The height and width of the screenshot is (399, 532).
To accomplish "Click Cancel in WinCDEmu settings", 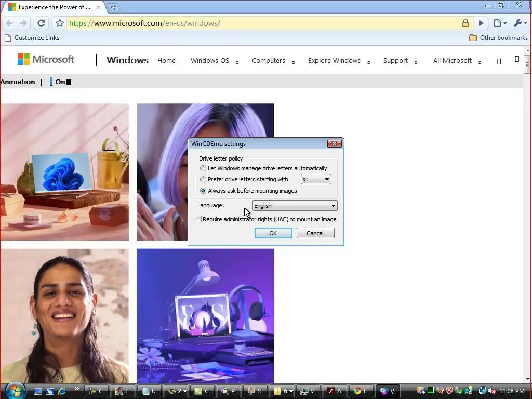I will coord(315,233).
